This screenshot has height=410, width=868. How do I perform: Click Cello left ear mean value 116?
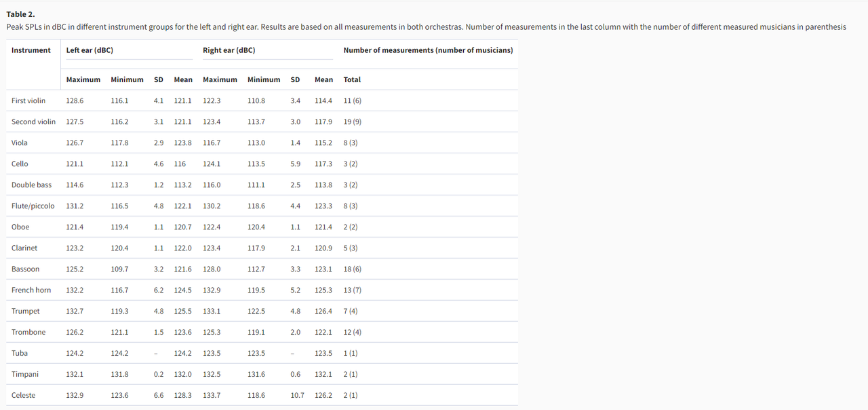[x=180, y=164]
